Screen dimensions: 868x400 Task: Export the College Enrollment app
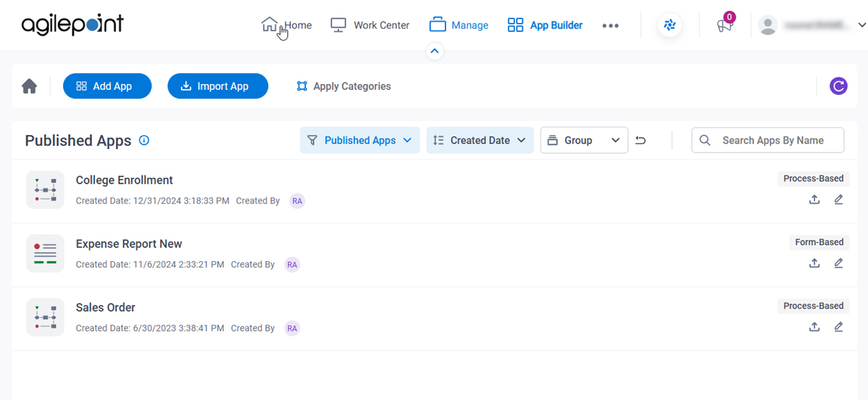click(814, 199)
